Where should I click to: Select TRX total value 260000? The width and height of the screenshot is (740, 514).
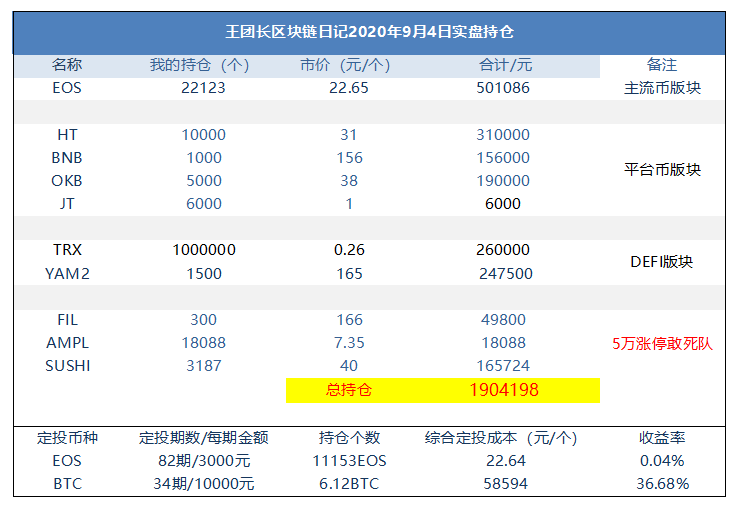point(503,250)
